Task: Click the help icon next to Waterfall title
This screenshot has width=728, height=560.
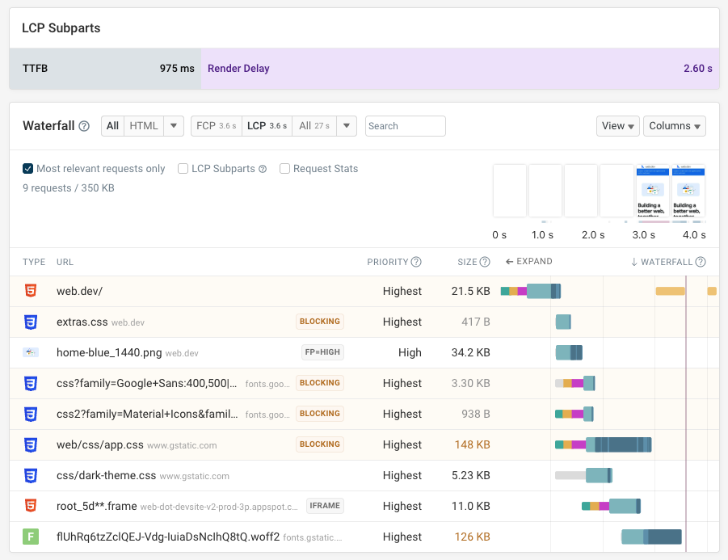Action: [x=84, y=126]
